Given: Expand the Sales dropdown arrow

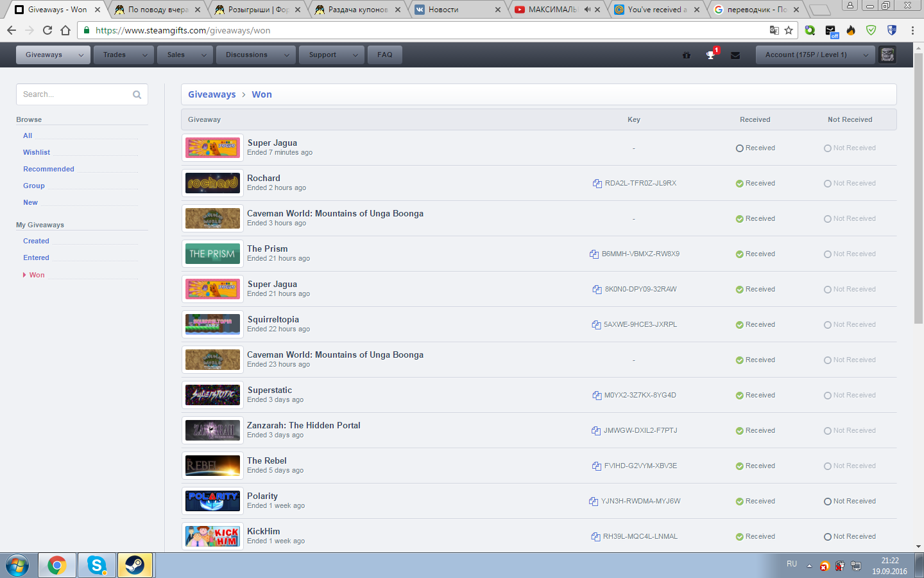Looking at the screenshot, I should (204, 55).
